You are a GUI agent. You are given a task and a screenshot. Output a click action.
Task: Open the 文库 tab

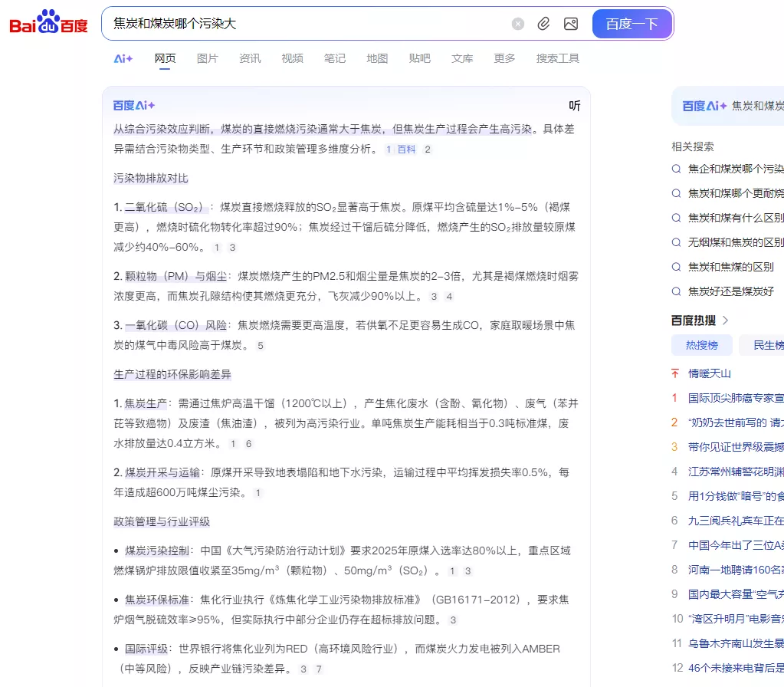point(462,58)
